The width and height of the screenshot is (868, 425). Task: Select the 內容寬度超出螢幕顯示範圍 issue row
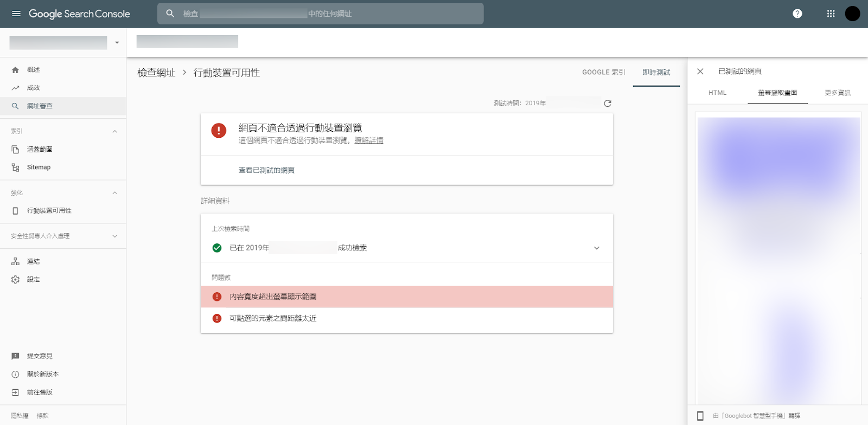[x=407, y=297]
